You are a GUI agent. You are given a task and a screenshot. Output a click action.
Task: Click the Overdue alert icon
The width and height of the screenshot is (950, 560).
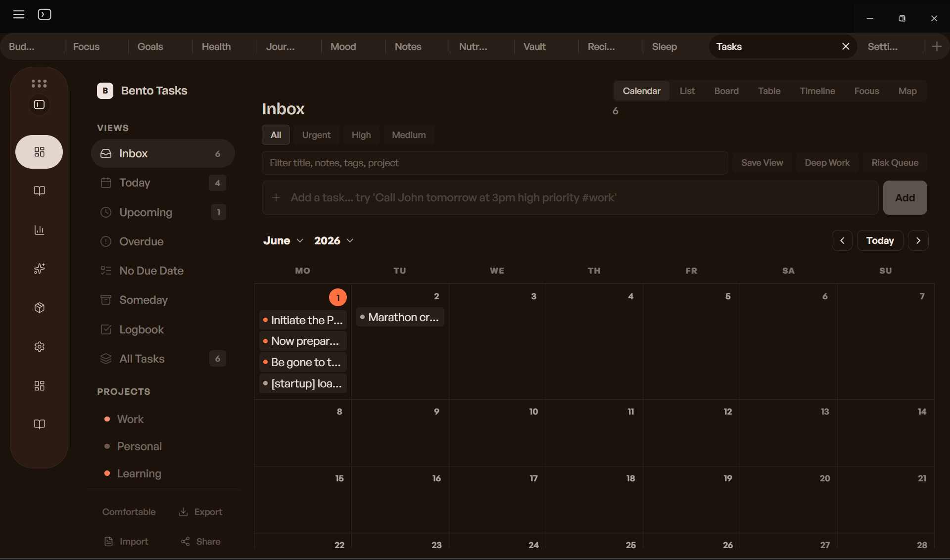[106, 241]
